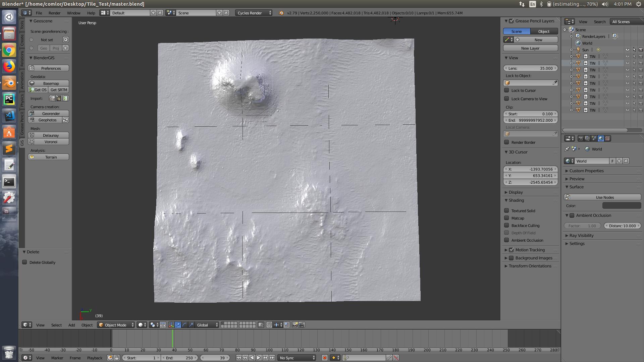Select the Not set radio button

click(31, 40)
